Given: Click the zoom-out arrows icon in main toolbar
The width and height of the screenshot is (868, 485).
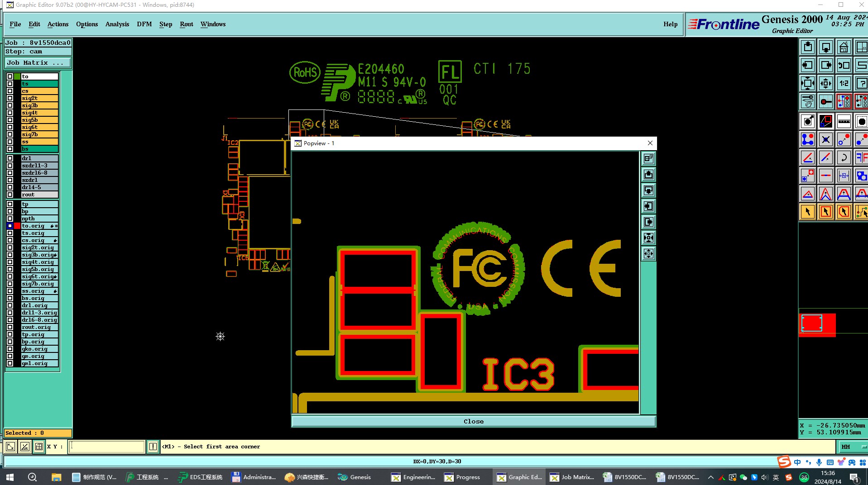Looking at the screenshot, I should [826, 83].
